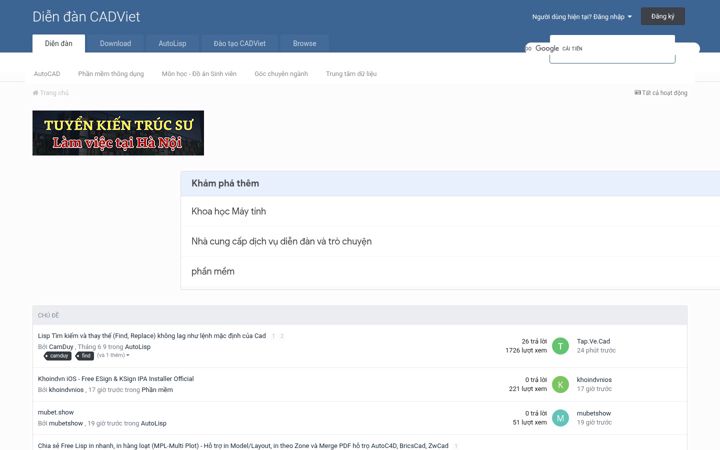Open Góc chuyên ngành section

(x=281, y=73)
